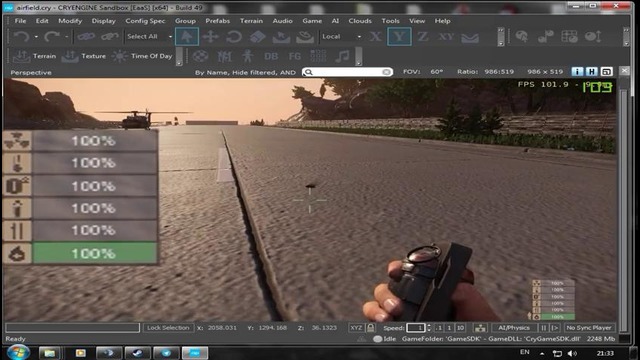Click the sphere with vertical arrow icon
Image resolution: width=640 pixels, height=360 pixels.
[593, 37]
